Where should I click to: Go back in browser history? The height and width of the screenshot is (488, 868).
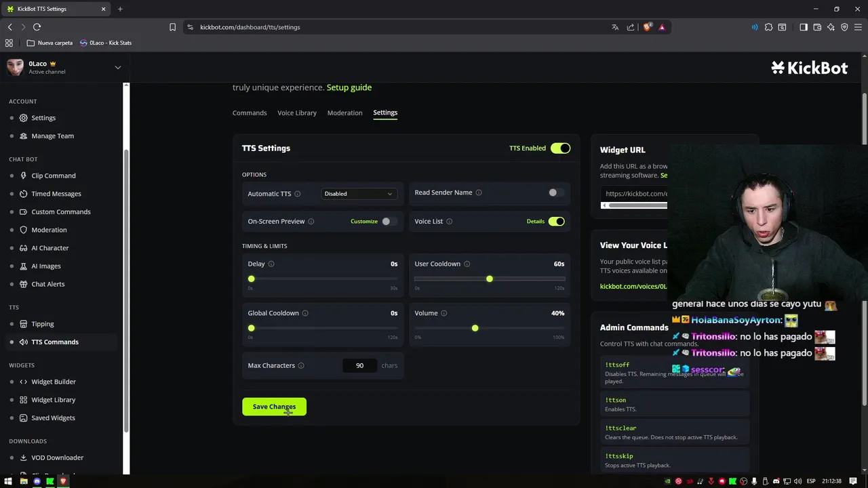pos(9,27)
